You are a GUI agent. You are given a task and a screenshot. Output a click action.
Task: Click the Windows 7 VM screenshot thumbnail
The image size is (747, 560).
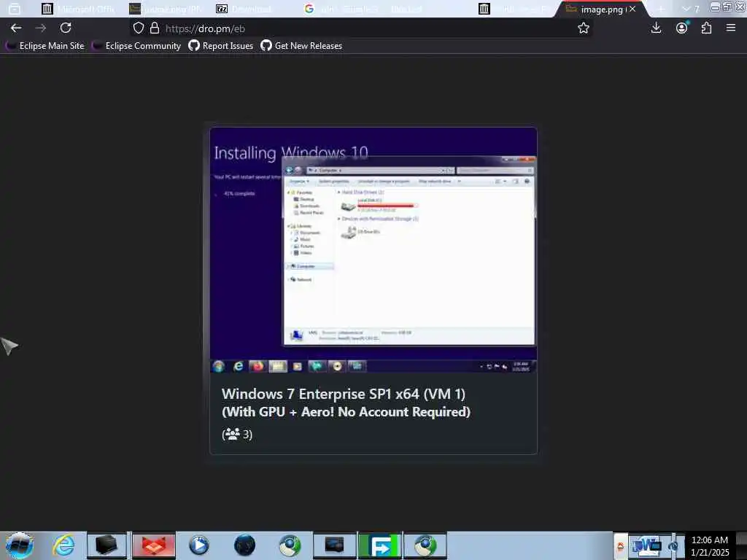(373, 251)
